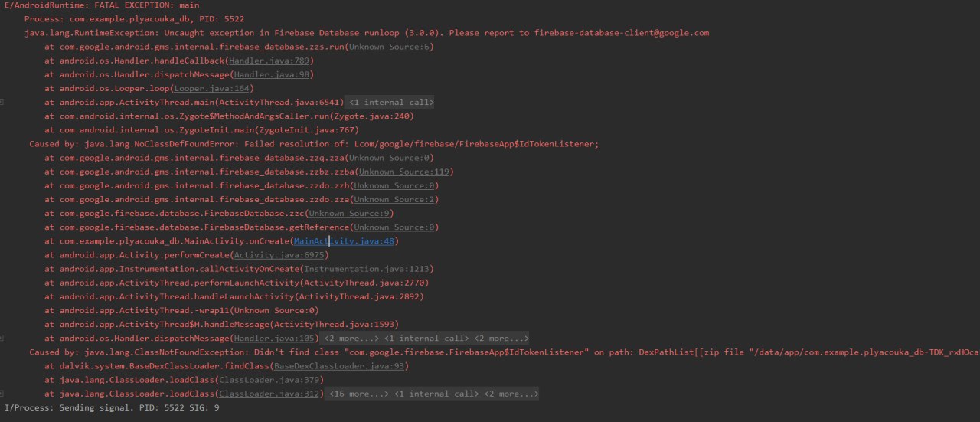Open Unknown Source:6 link on zzs.run line
The width and height of the screenshot is (980, 422).
click(388, 47)
